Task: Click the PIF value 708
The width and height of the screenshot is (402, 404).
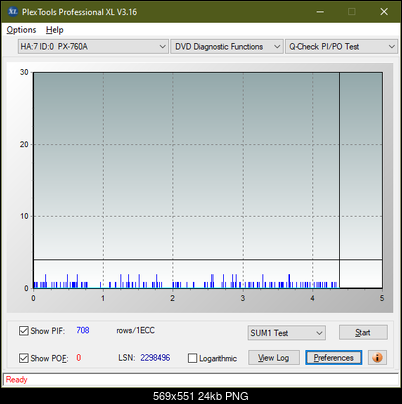Action: coord(83,330)
